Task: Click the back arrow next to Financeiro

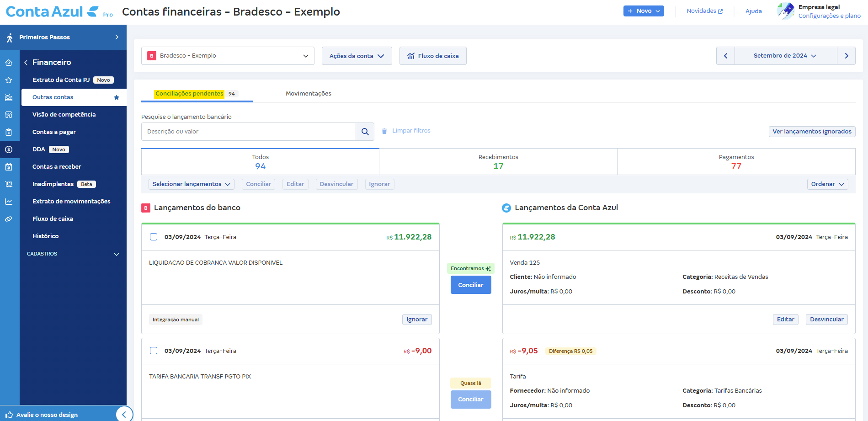Action: pos(26,63)
